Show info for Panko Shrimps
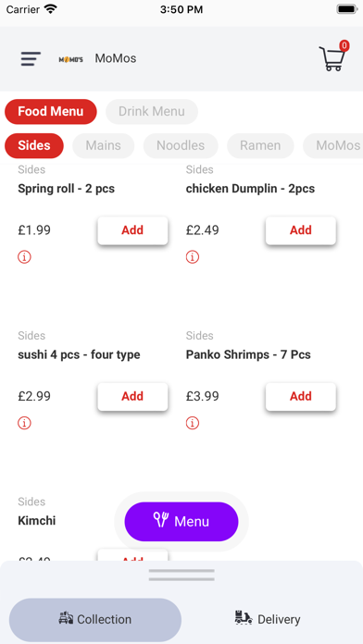 [193, 423]
